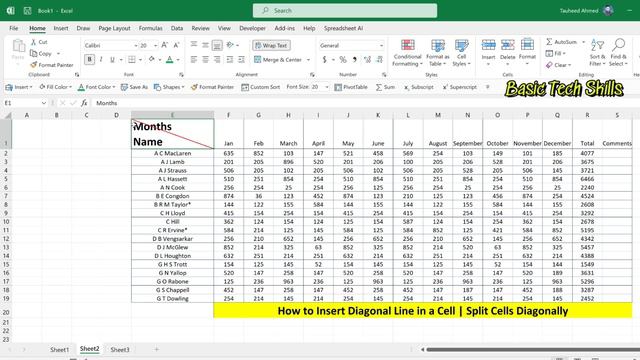The height and width of the screenshot is (360, 640).
Task: Click the Superscript button
Action: 460,87
